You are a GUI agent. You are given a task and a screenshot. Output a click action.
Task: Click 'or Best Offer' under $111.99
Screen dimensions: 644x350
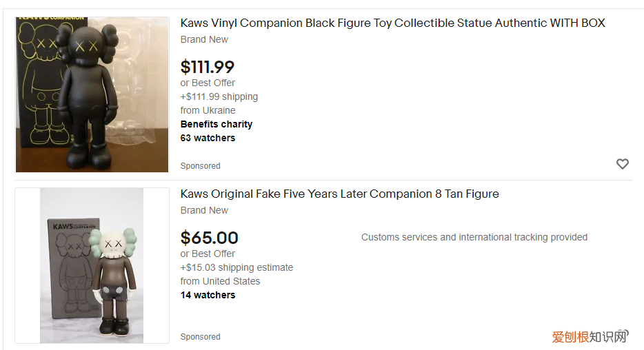(208, 83)
